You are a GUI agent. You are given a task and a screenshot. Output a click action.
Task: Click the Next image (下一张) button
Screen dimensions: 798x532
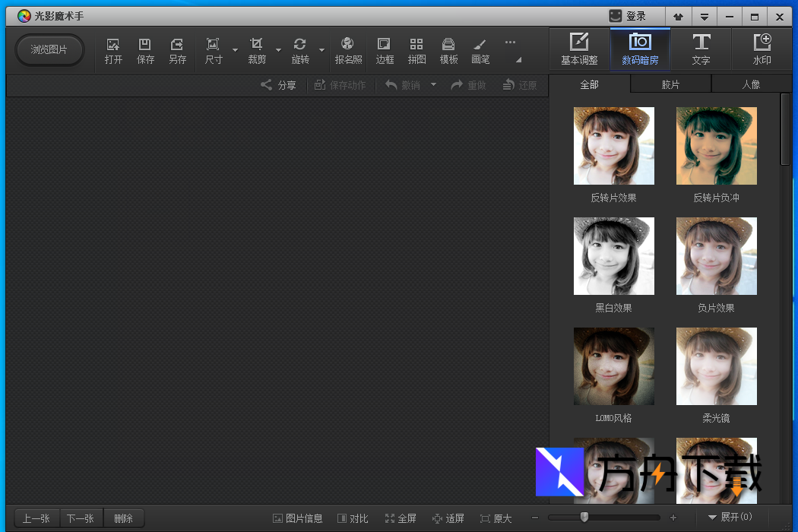(81, 518)
